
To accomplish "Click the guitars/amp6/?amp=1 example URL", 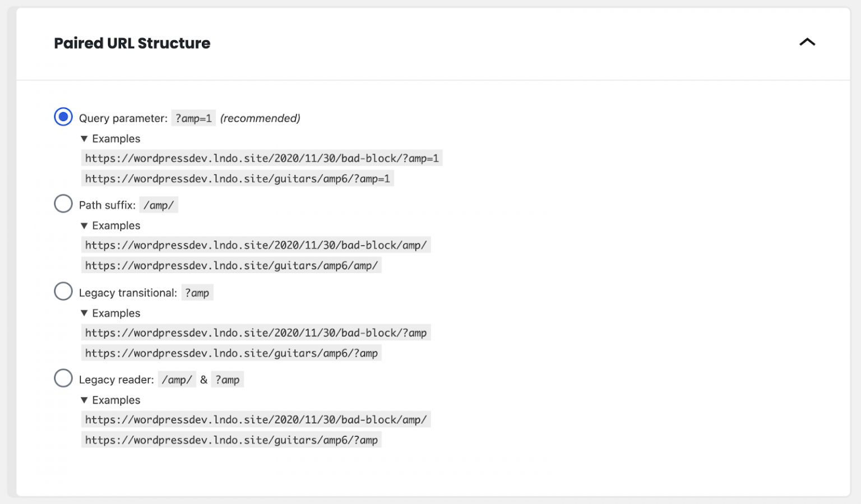I will (x=237, y=178).
